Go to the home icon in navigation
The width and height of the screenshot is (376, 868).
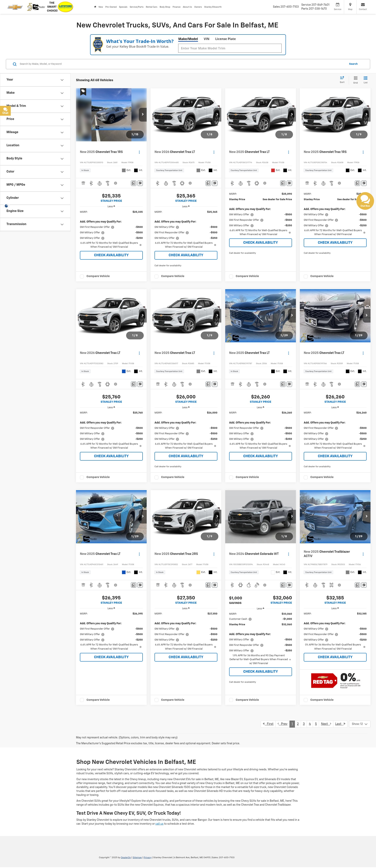tap(95, 7)
